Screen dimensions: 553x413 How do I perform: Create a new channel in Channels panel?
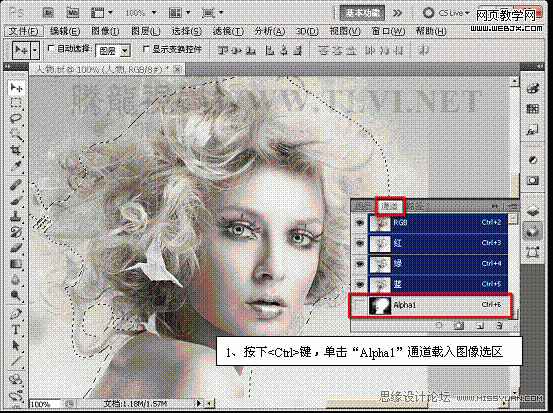[480, 326]
